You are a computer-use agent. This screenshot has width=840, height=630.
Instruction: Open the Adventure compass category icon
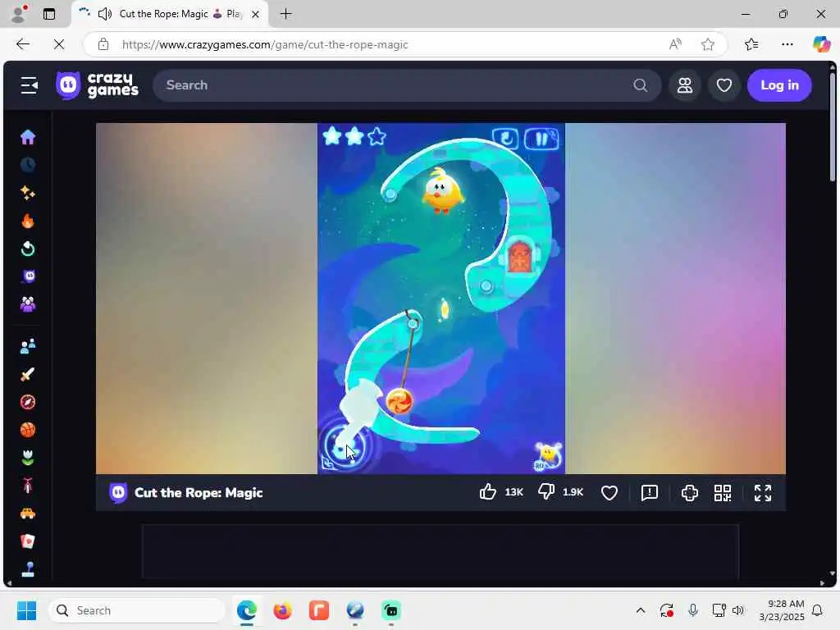click(28, 402)
